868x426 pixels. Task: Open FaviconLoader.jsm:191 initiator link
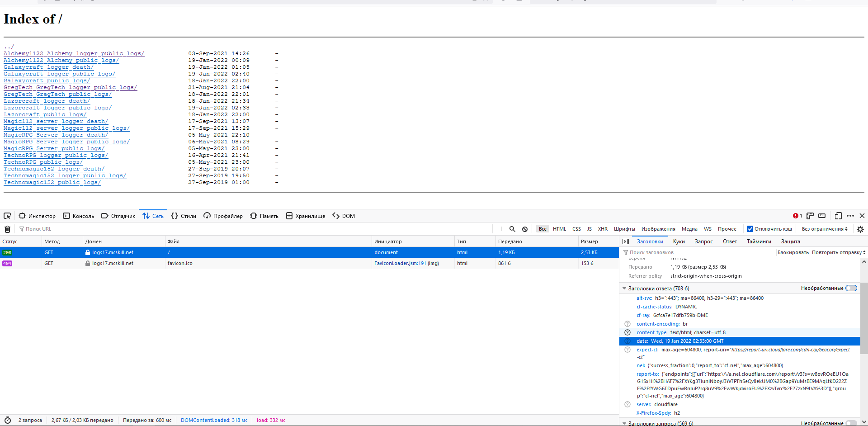[400, 263]
